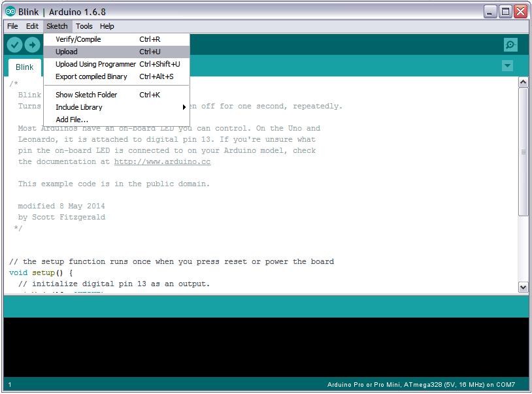Select Upload in the Sketch menu
This screenshot has width=532, height=394.
click(117, 52)
